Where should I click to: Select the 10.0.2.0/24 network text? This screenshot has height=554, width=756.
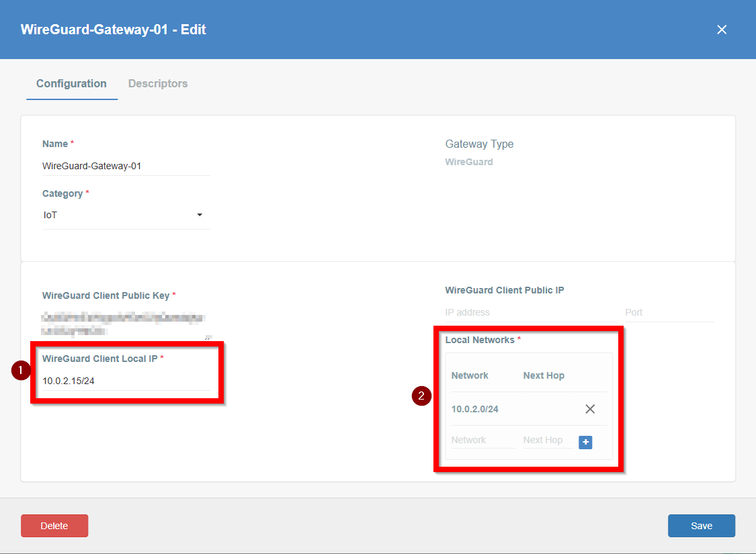pyautogui.click(x=475, y=410)
